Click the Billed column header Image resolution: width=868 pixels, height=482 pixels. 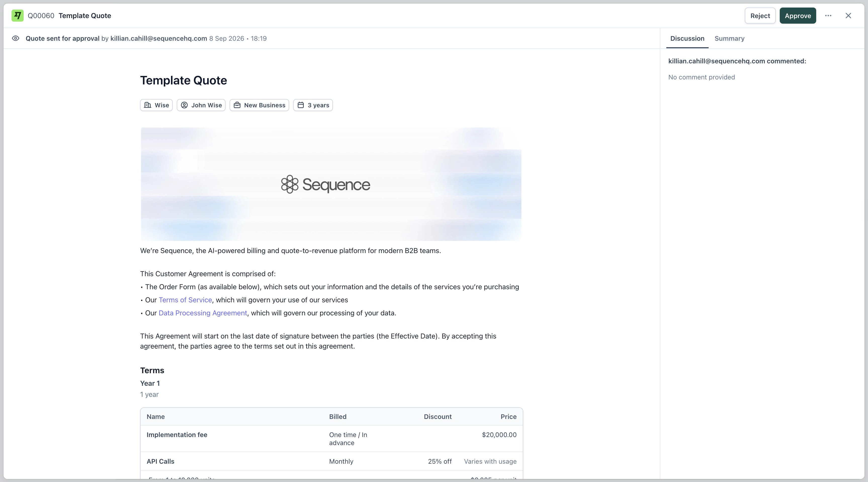[x=338, y=417]
